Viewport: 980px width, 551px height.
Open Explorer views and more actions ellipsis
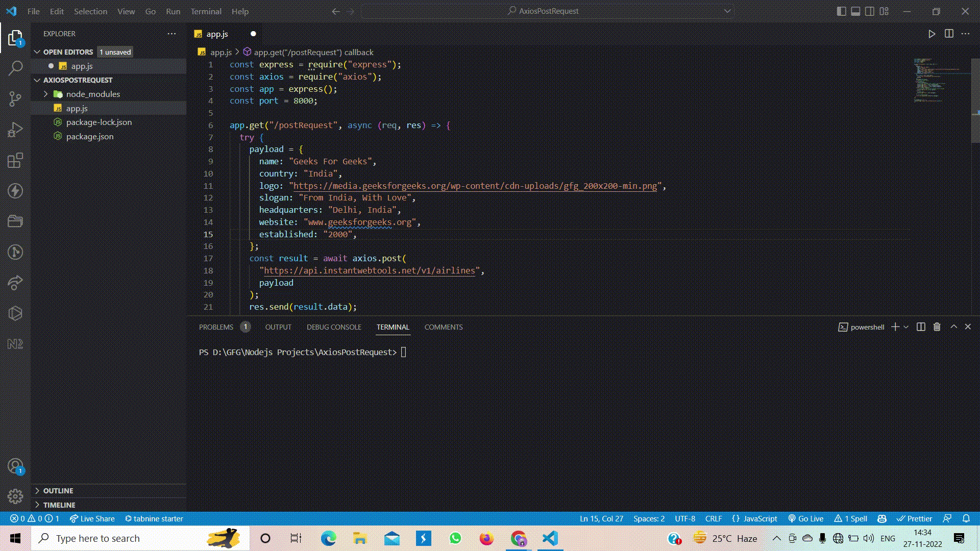click(171, 34)
